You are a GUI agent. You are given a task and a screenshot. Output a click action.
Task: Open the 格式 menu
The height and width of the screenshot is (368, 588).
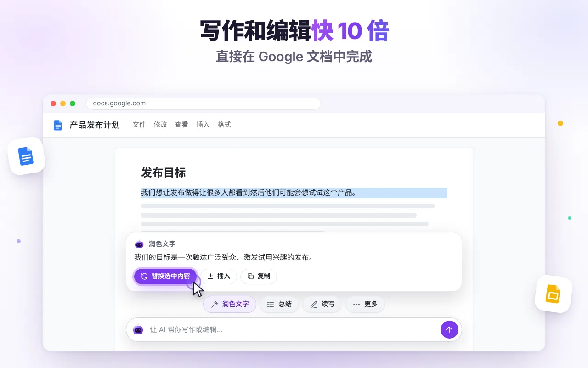(224, 125)
